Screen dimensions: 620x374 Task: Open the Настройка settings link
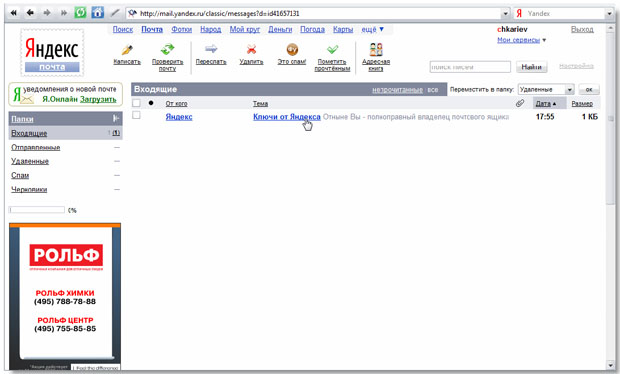[x=576, y=66]
